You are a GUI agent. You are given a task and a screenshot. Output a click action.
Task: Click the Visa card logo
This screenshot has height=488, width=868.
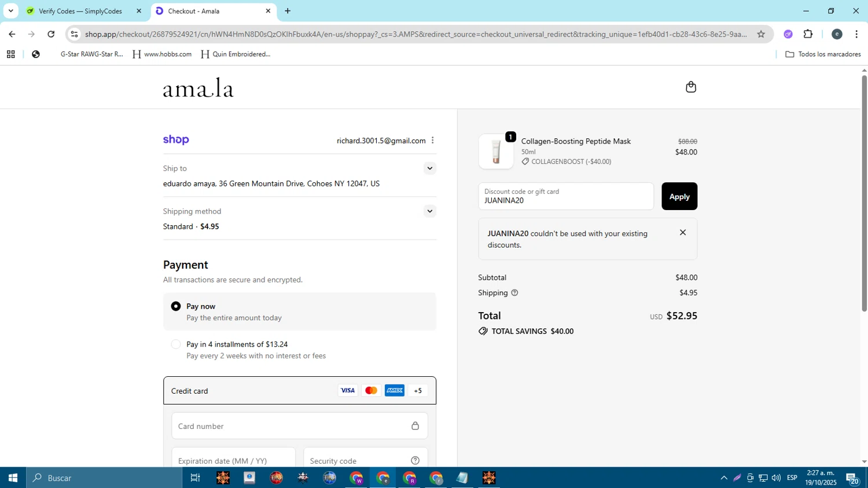click(x=348, y=391)
